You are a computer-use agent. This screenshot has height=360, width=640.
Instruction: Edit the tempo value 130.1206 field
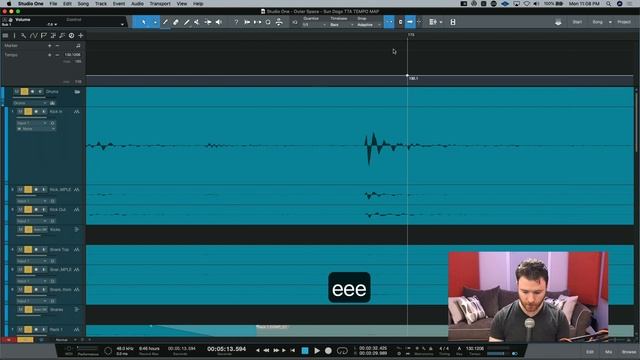tap(73, 55)
